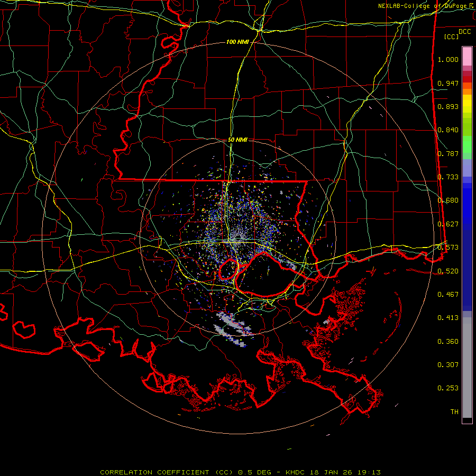Click the 0.680 scale value
The image size is (476, 476).
coord(448,200)
